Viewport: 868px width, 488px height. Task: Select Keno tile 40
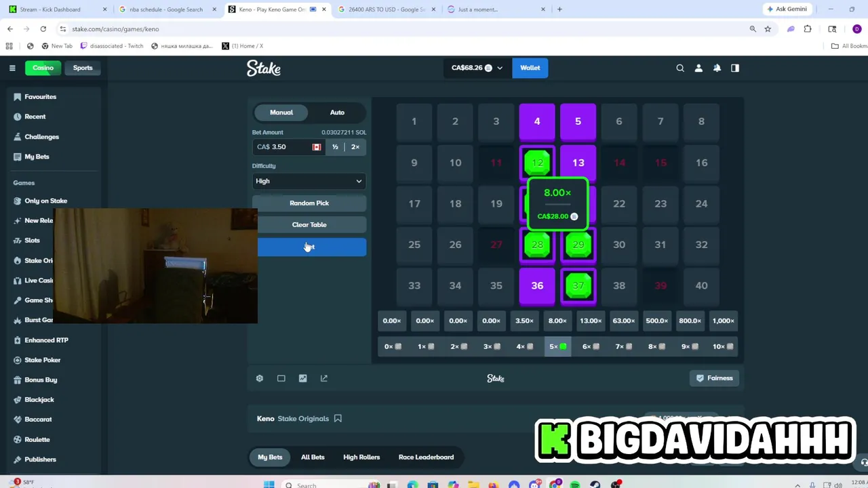click(x=701, y=285)
